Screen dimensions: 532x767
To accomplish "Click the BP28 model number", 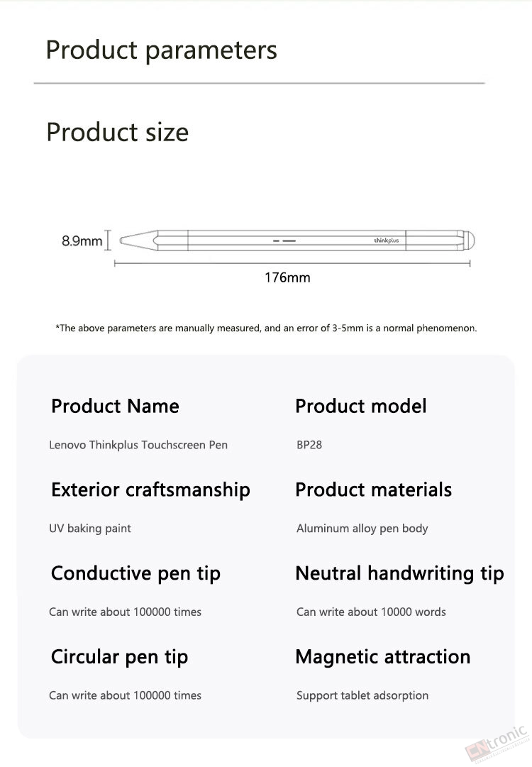I will (x=309, y=445).
